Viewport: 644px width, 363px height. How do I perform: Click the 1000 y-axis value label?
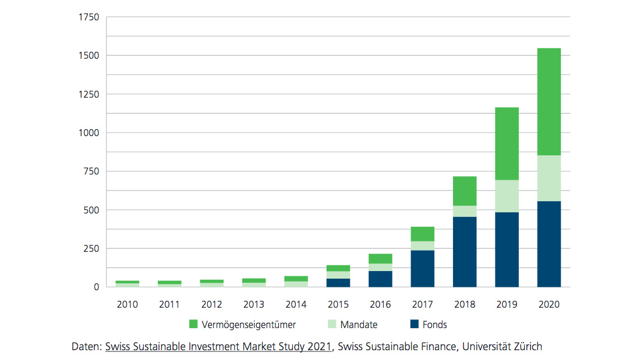pos(89,133)
